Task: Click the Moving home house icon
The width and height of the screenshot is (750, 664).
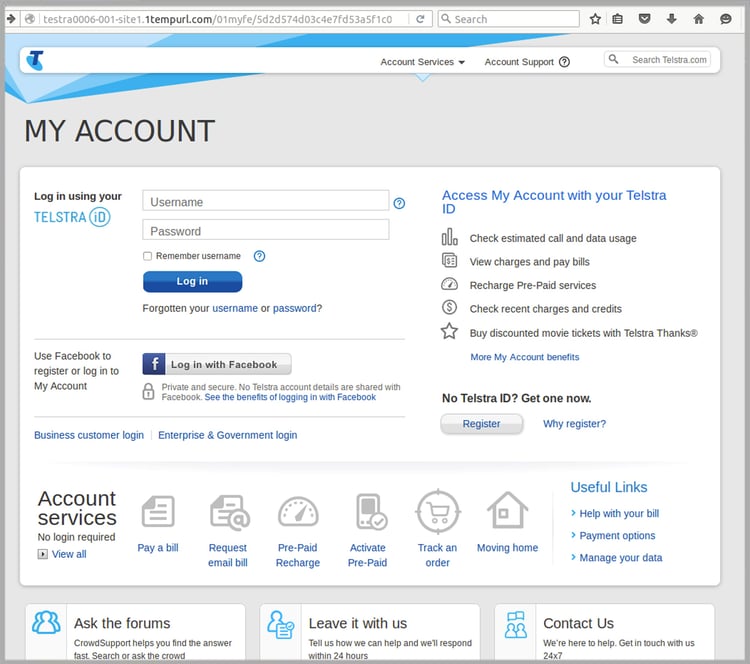Action: [507, 510]
